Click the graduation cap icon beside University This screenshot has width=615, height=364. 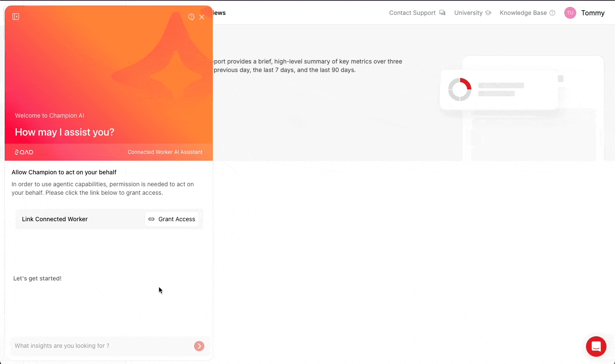click(x=487, y=13)
